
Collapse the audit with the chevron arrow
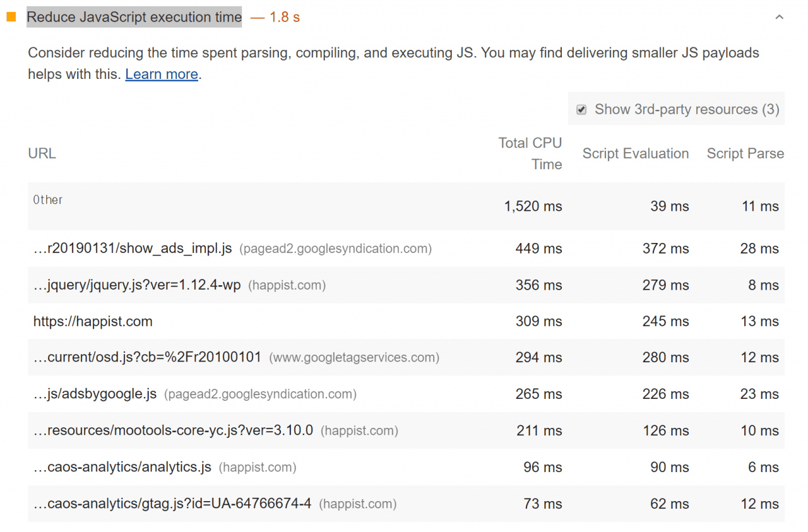(x=779, y=17)
